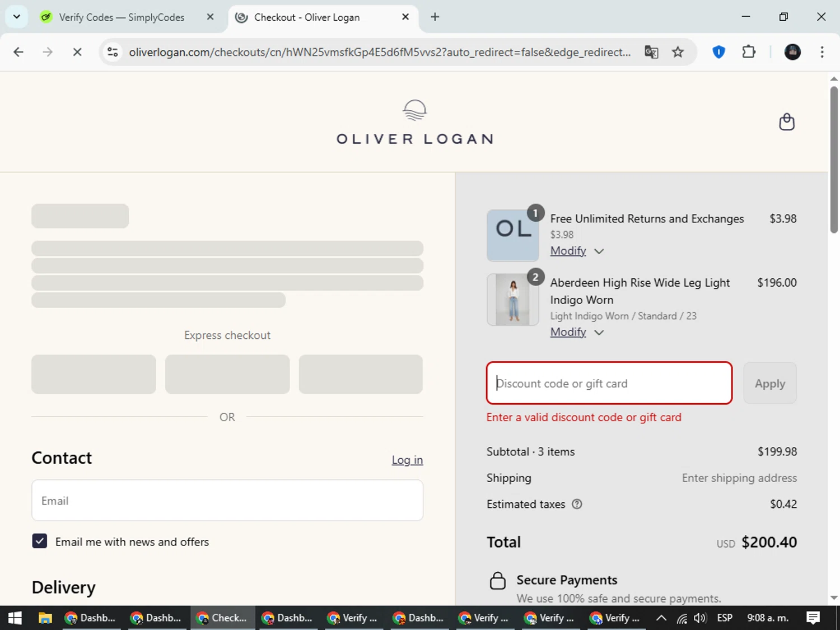Screen dimensions: 840x630
Task: Open the estimated taxes help icon
Action: click(577, 504)
